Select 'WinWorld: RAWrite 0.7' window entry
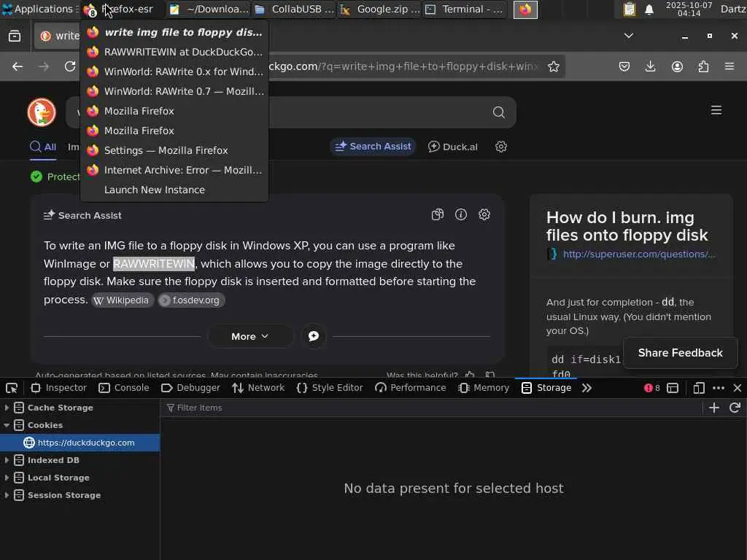Screen dimensions: 747x560 pyautogui.click(x=174, y=91)
